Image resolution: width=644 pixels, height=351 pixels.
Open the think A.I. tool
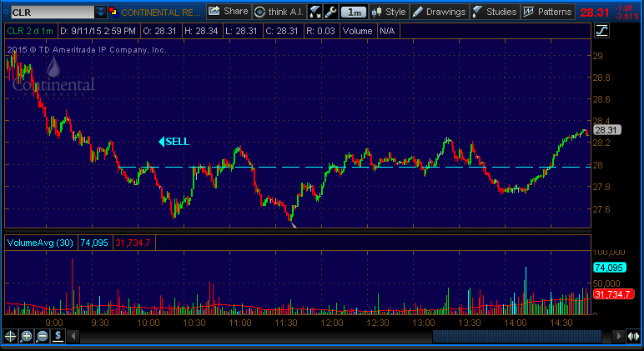[279, 12]
